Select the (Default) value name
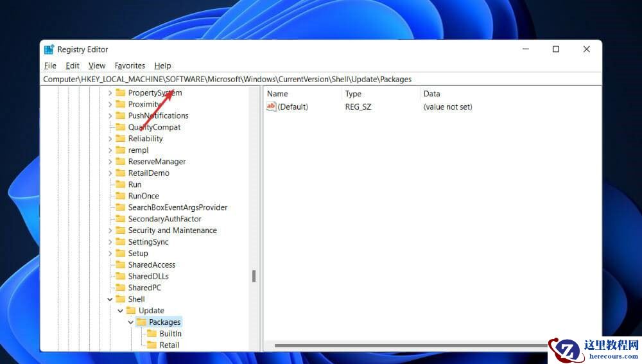642x364 pixels. [293, 107]
